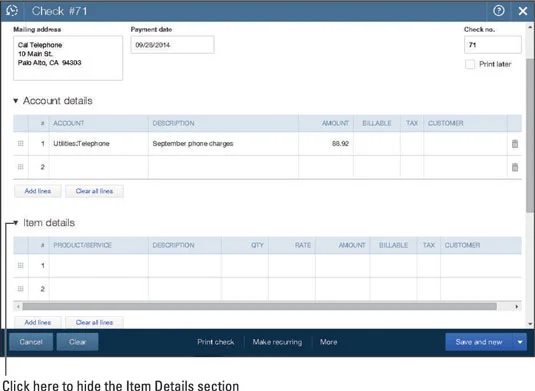
Task: Click the QTY column header
Action: coord(257,245)
